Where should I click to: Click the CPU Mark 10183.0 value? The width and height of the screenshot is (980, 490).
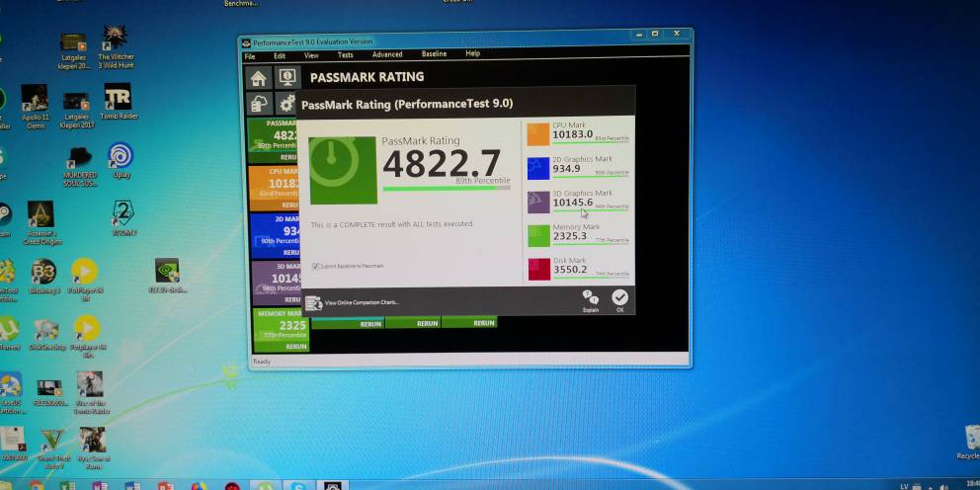(x=573, y=134)
